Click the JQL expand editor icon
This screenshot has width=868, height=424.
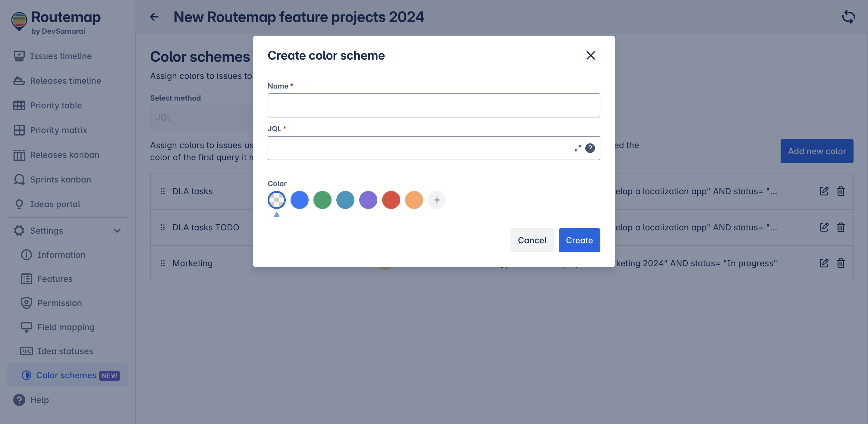[578, 148]
